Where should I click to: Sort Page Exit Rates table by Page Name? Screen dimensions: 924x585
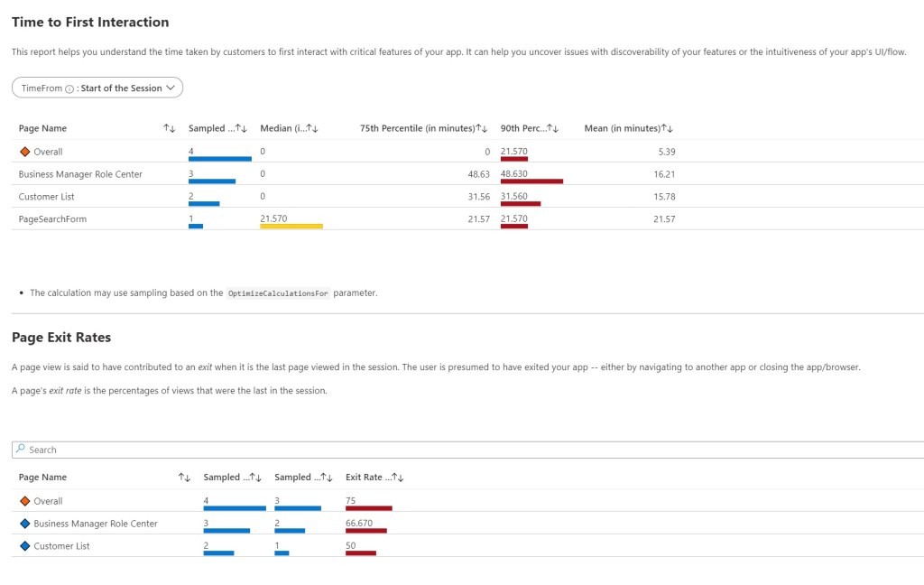184,478
